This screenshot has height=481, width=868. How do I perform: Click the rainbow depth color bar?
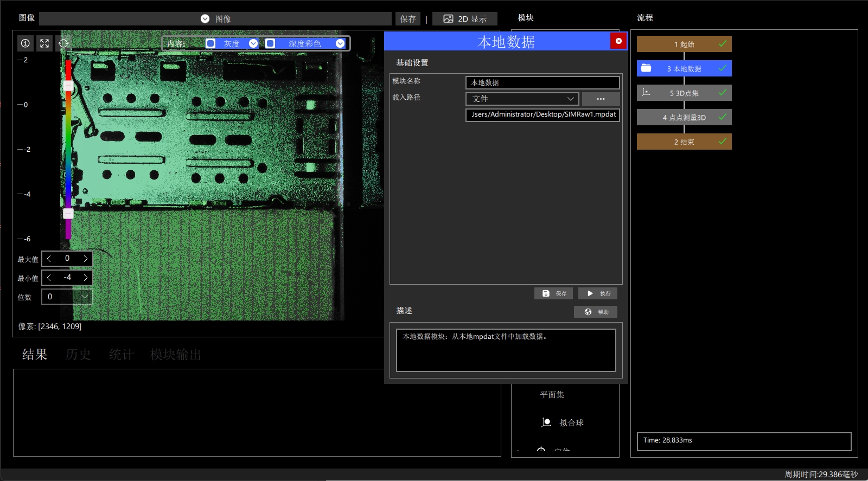click(x=68, y=149)
